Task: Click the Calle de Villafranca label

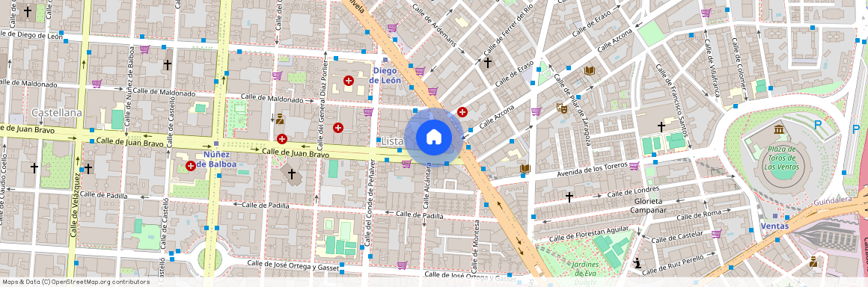Action: pos(712,69)
